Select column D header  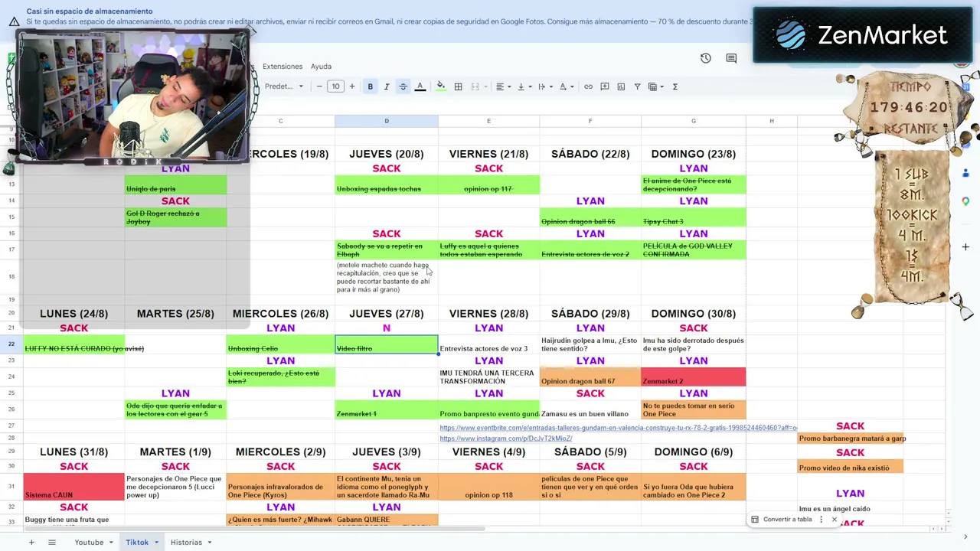pos(387,121)
